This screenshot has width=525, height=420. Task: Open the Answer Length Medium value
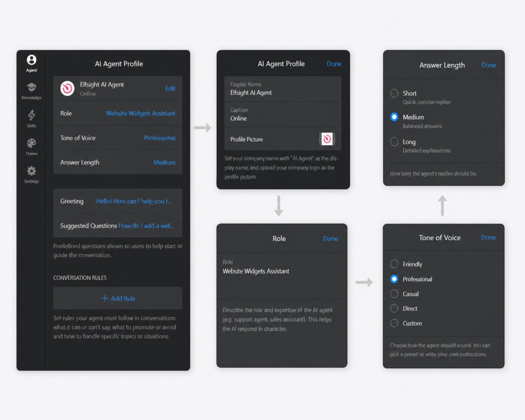click(164, 162)
